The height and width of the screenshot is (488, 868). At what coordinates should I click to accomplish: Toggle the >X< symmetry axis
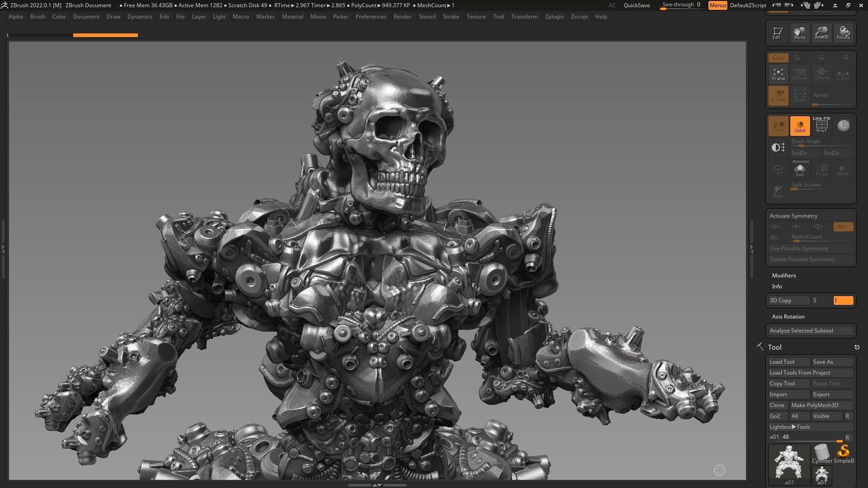pyautogui.click(x=778, y=227)
